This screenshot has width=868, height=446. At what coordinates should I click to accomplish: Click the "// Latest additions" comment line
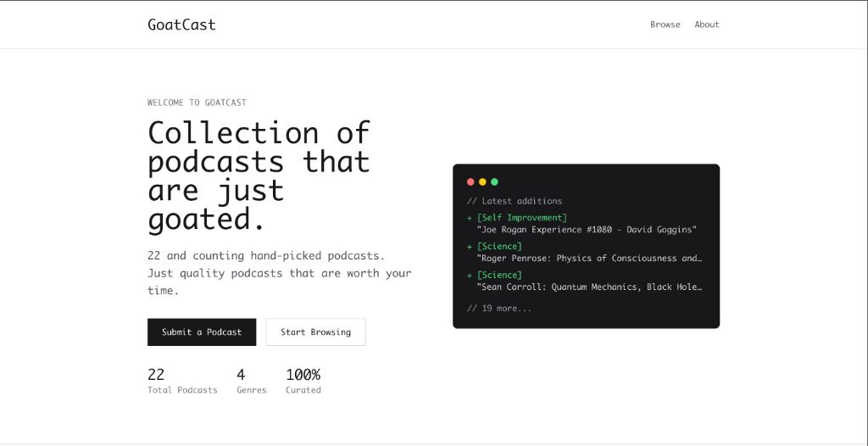(514, 201)
